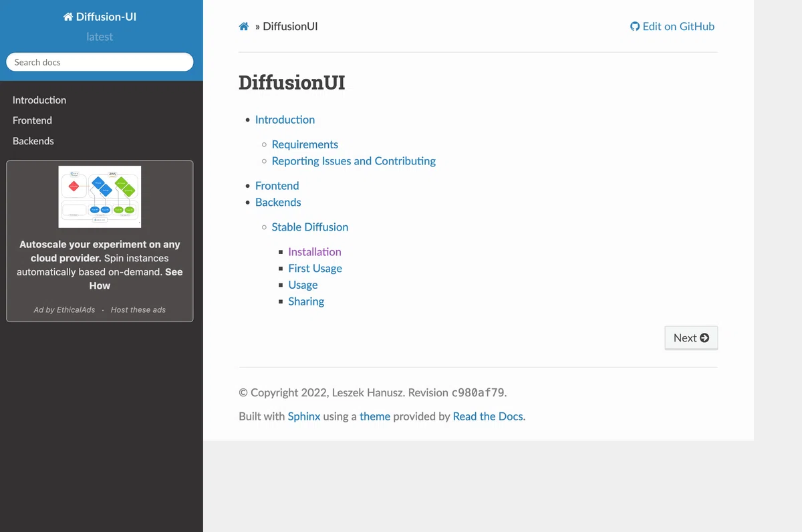The width and height of the screenshot is (802, 532).
Task: Open the Read the Docs footer link
Action: pyautogui.click(x=488, y=416)
